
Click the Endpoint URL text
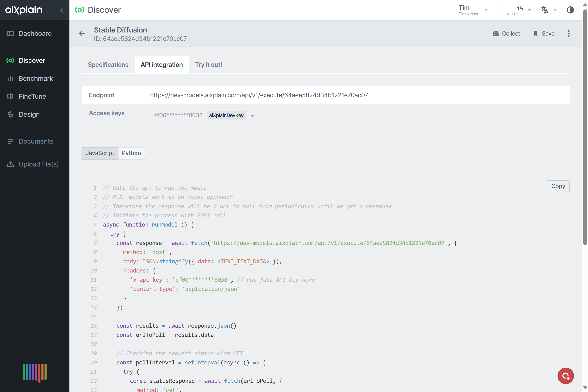[259, 95]
